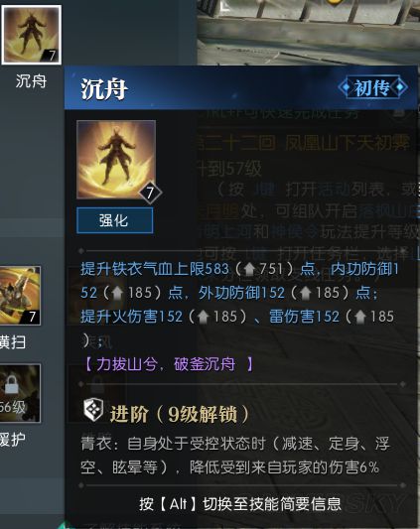Viewport: 420px width, 529px height.
Task: Click the level 7 diamond badge on the portrait
Action: tap(150, 193)
